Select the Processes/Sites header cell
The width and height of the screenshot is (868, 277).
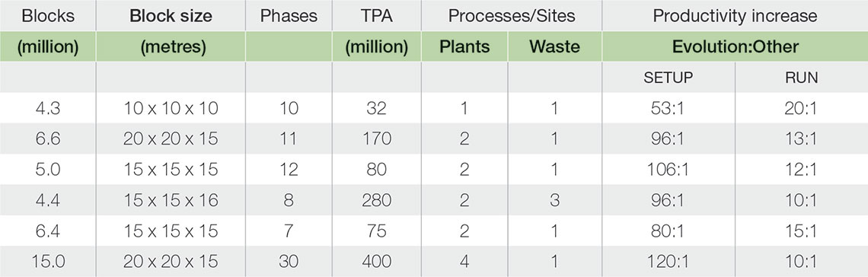tap(512, 16)
